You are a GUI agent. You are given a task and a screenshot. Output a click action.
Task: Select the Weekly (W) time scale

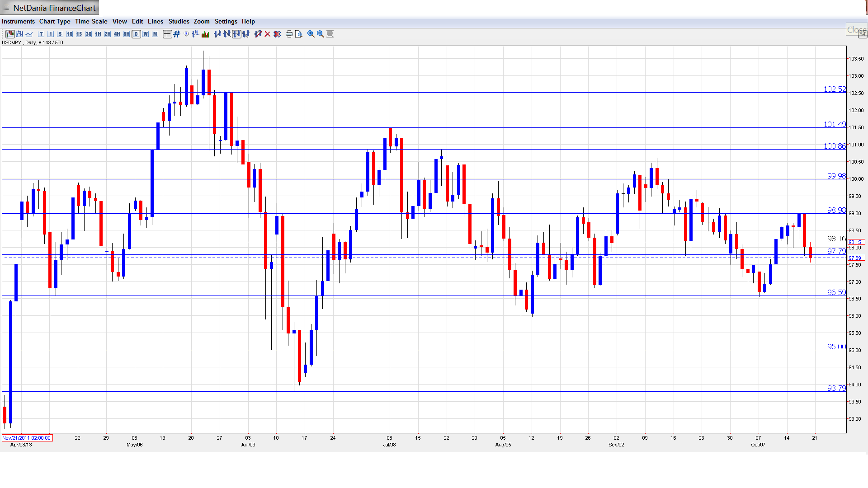146,34
